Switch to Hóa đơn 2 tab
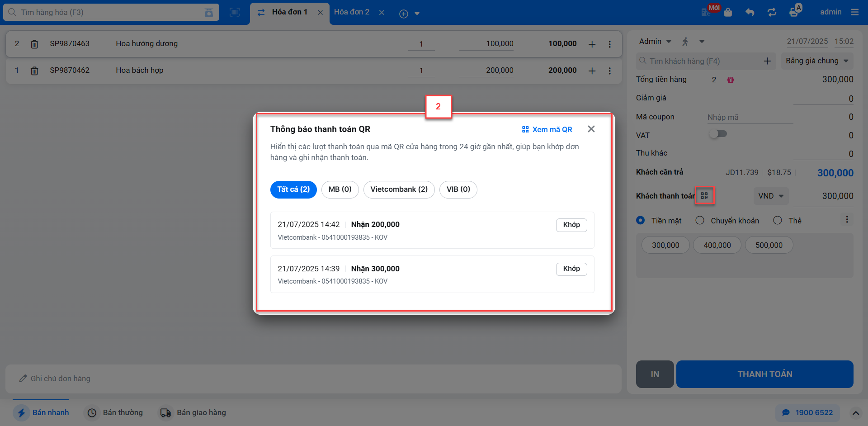The height and width of the screenshot is (426, 868). 352,12
